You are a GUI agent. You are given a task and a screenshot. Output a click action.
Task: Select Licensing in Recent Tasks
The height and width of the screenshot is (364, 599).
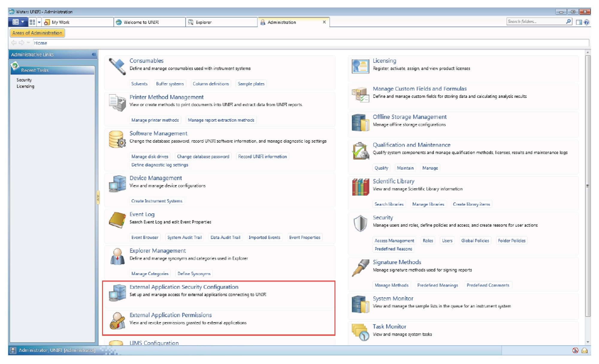[25, 86]
